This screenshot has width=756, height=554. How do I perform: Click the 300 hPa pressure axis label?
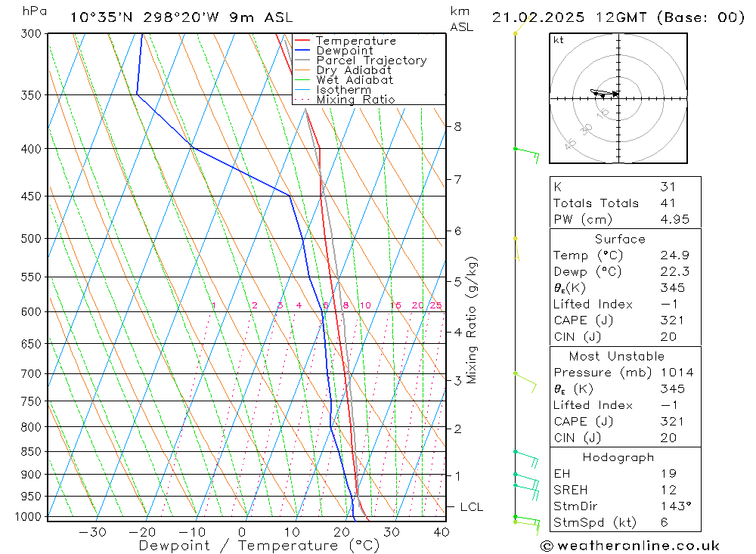coord(31,34)
